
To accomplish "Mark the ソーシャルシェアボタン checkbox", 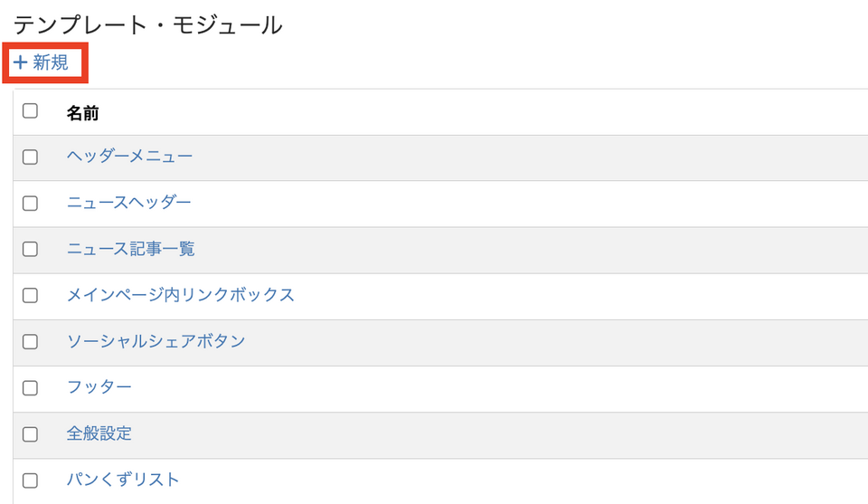I will 30,342.
